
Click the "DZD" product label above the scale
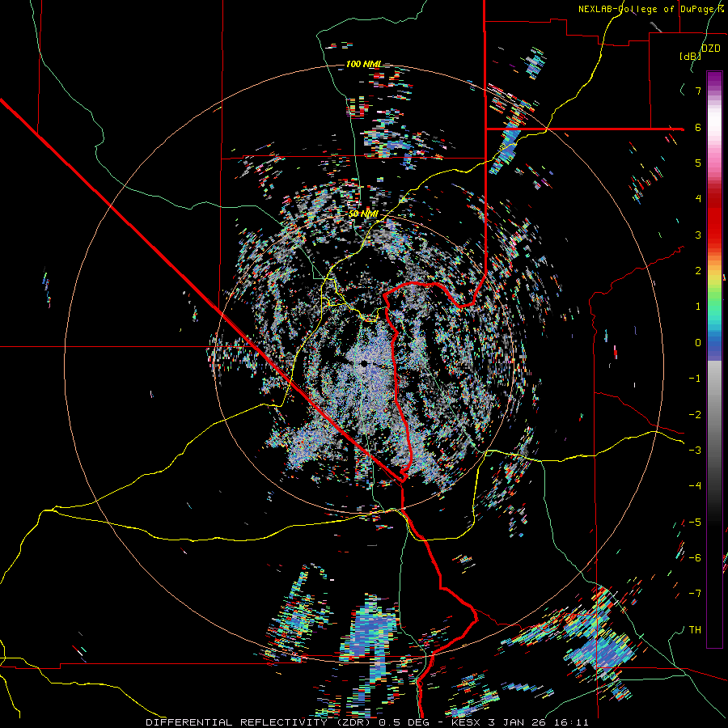[711, 49]
